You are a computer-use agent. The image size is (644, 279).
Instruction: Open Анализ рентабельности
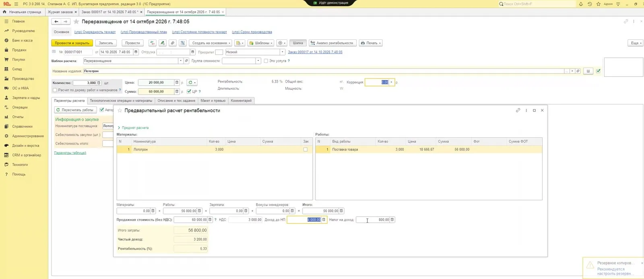point(332,43)
